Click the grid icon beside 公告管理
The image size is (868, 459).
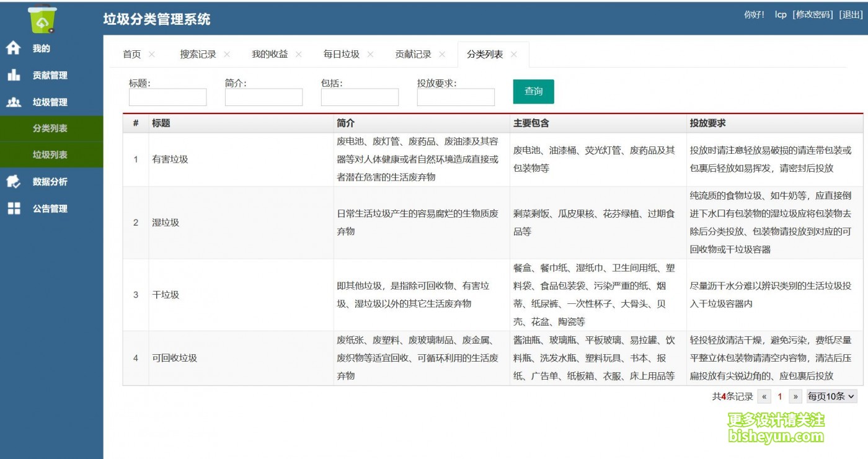(x=14, y=209)
